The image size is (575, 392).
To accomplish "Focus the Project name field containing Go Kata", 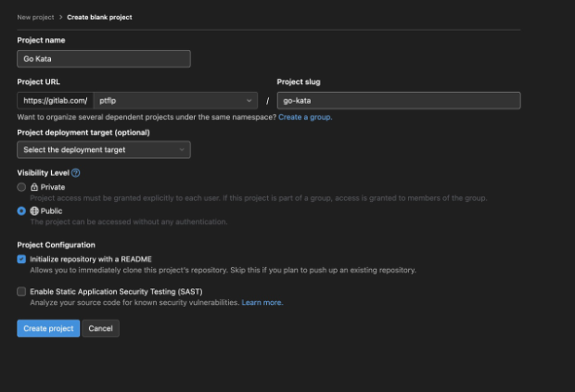I will point(103,58).
